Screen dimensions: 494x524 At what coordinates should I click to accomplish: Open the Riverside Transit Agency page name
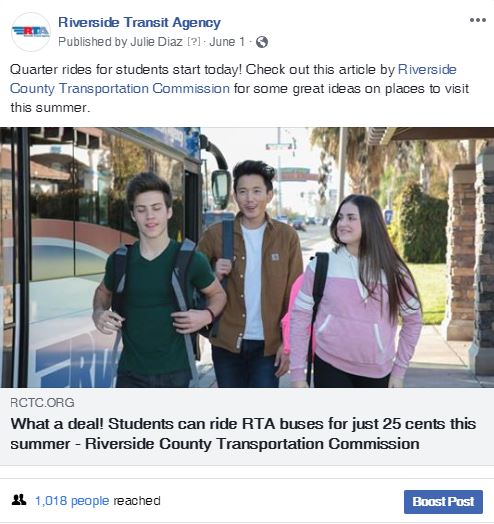click(x=139, y=22)
